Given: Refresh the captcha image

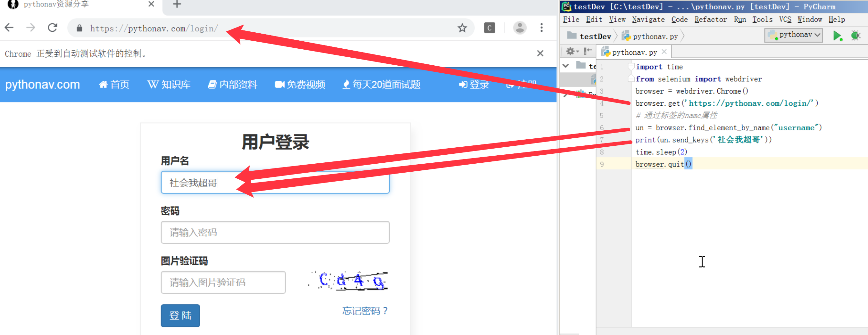Looking at the screenshot, I should 348,281.
